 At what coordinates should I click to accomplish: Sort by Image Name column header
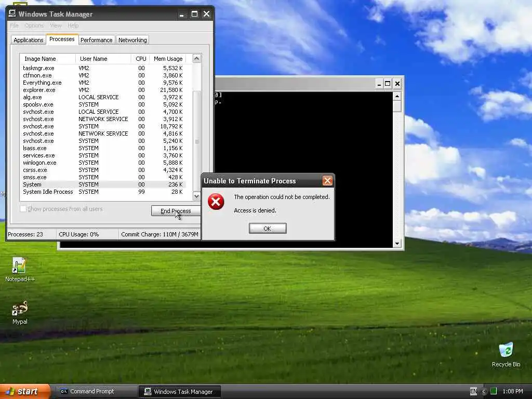click(47, 59)
